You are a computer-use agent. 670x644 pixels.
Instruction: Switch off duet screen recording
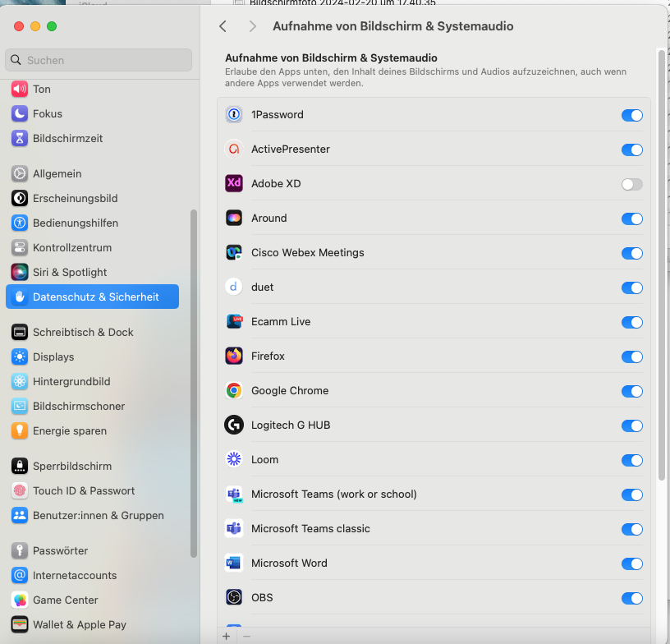[x=632, y=288]
